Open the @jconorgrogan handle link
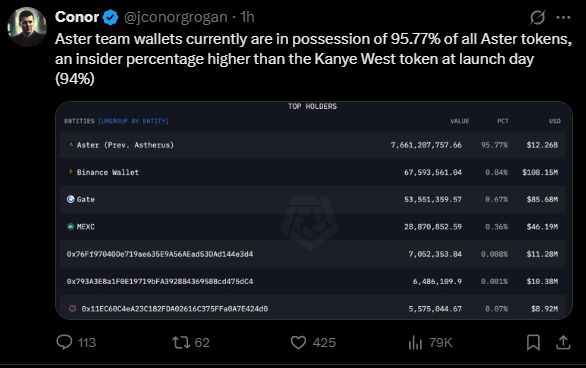 175,17
